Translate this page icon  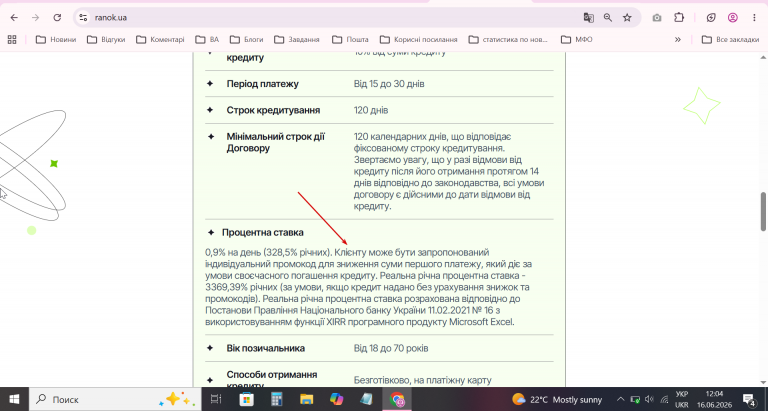[588, 18]
